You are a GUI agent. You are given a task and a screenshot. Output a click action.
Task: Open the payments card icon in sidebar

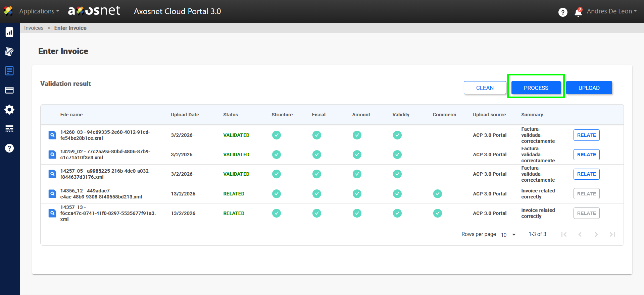click(9, 90)
